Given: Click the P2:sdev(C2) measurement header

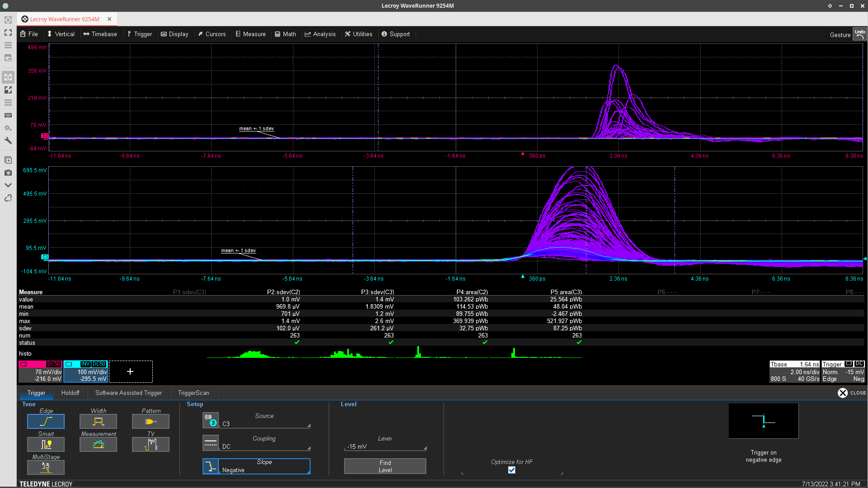Looking at the screenshot, I should point(283,292).
